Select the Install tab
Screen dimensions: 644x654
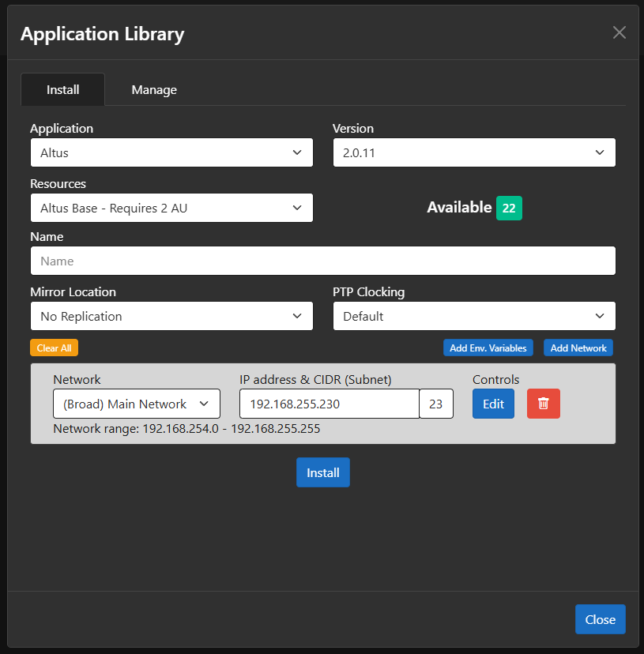[63, 90]
